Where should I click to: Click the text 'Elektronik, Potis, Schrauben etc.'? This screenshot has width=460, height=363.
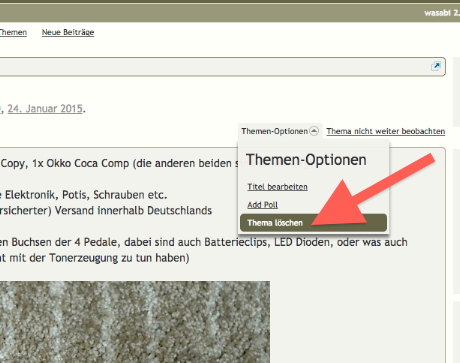tap(86, 195)
